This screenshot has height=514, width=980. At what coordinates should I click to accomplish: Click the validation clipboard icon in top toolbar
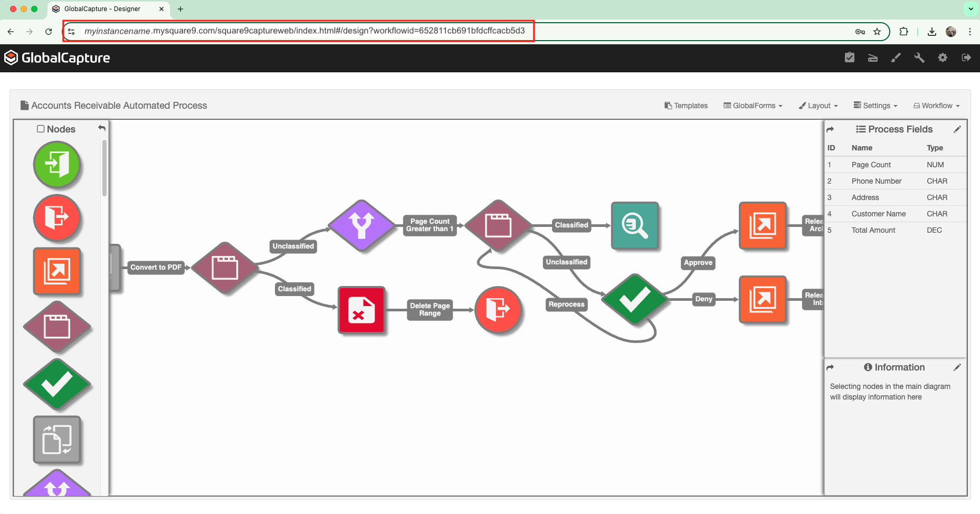(x=849, y=58)
